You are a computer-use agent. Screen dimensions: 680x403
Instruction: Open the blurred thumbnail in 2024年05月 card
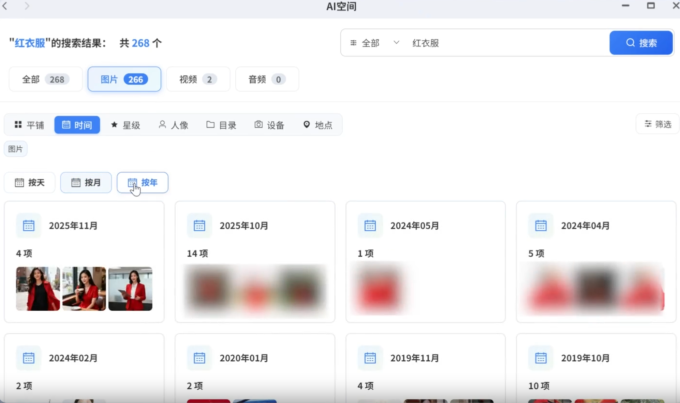click(379, 288)
